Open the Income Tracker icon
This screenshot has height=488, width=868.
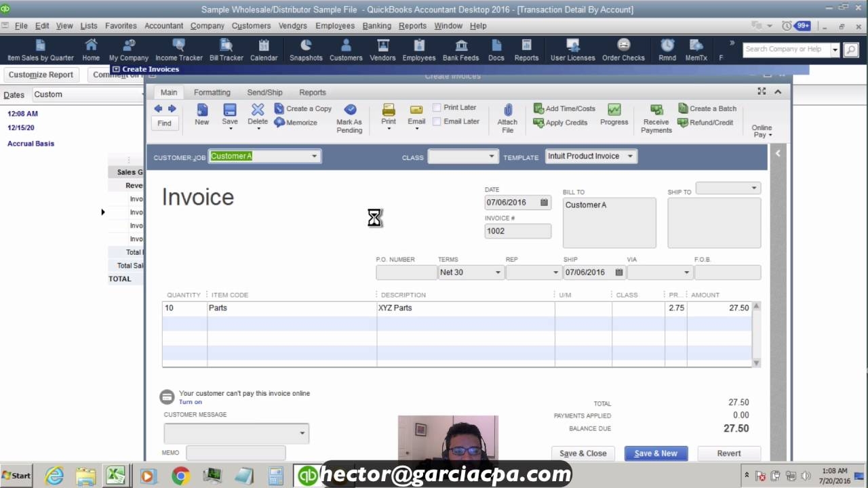pyautogui.click(x=178, y=47)
